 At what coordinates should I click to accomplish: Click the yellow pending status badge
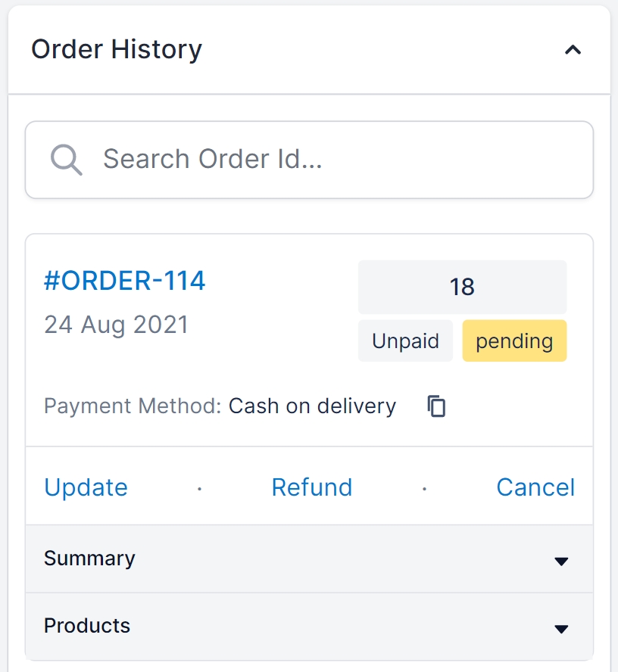point(514,341)
